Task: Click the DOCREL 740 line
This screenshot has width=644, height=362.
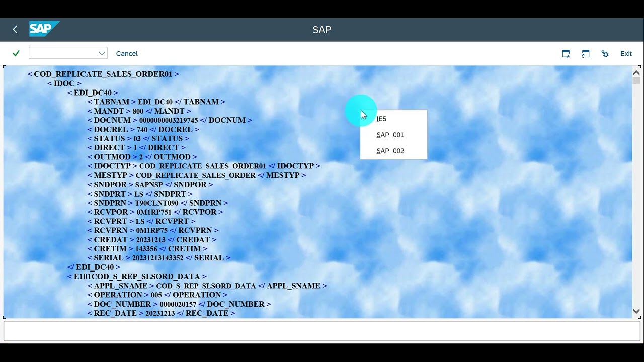Action: coord(143,129)
